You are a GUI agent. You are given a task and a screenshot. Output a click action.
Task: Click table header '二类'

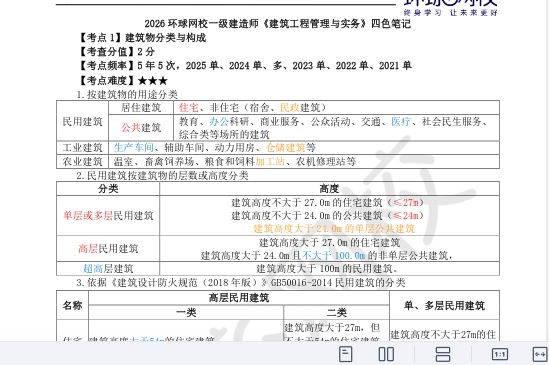coord(337,312)
